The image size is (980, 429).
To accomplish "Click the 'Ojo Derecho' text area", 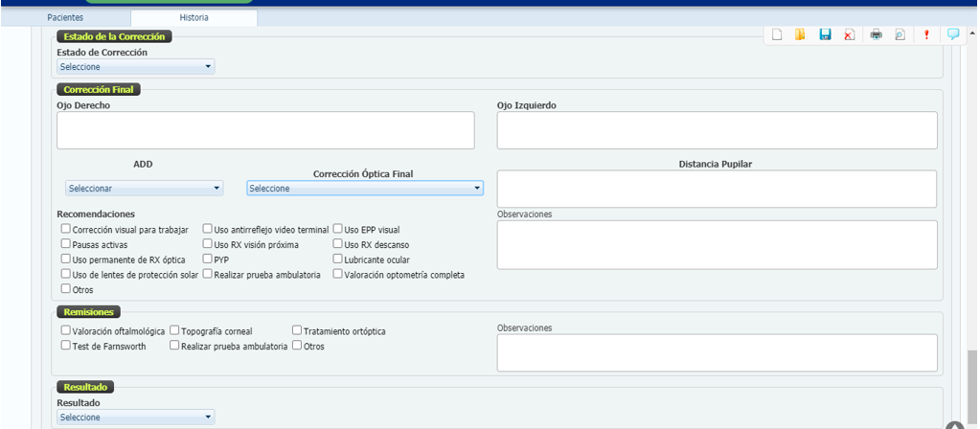I will point(265,130).
